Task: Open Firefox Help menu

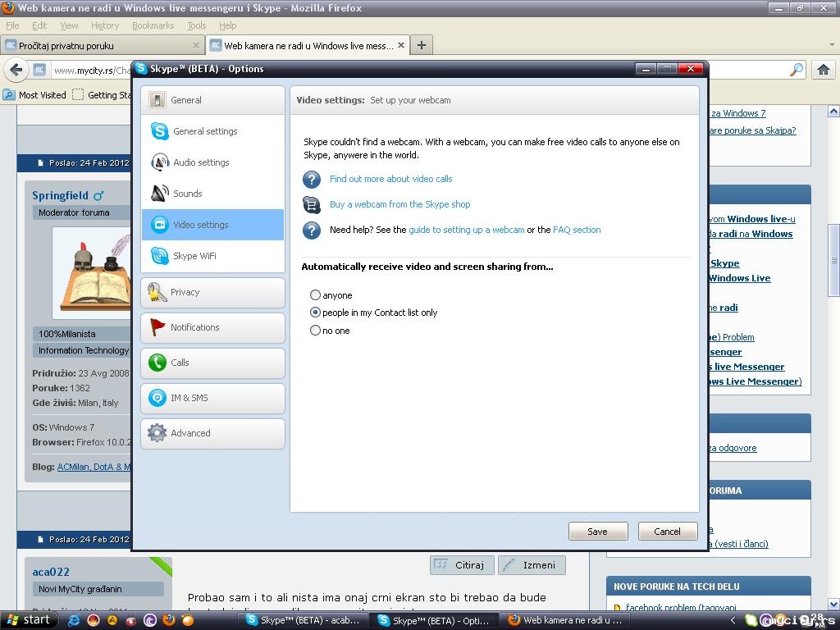Action: tap(227, 25)
